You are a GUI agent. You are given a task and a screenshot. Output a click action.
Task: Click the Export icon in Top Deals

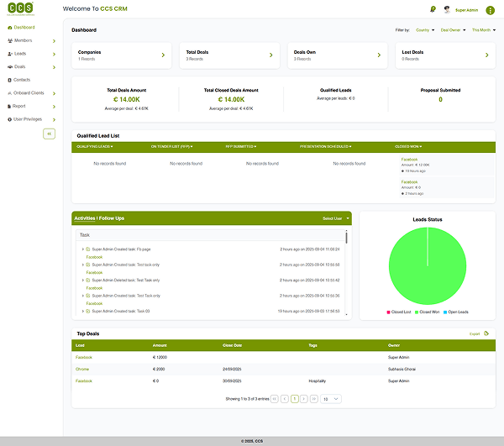[486, 333]
